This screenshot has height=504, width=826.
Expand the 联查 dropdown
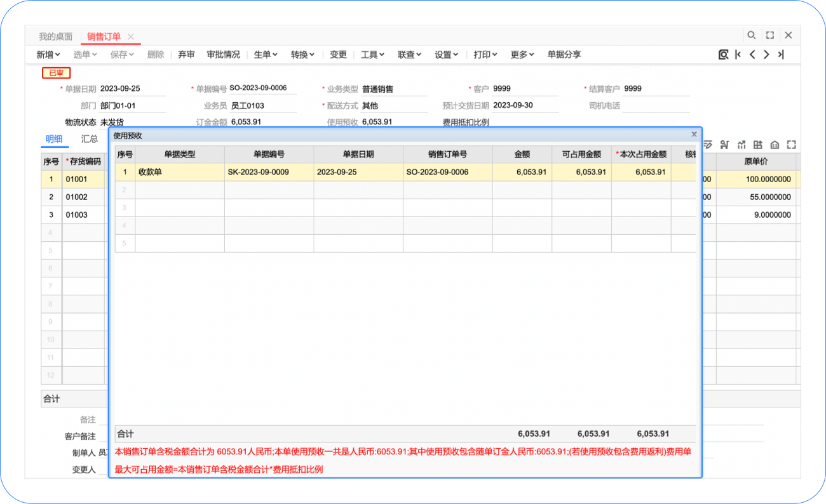click(x=409, y=55)
